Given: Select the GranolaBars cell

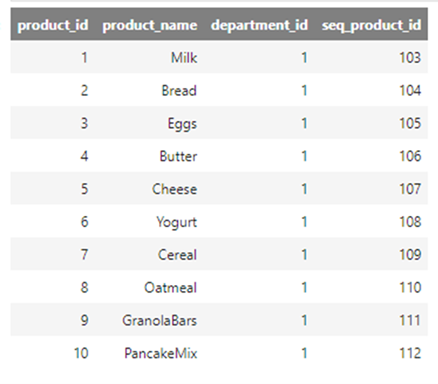Looking at the screenshot, I should pos(160,321).
